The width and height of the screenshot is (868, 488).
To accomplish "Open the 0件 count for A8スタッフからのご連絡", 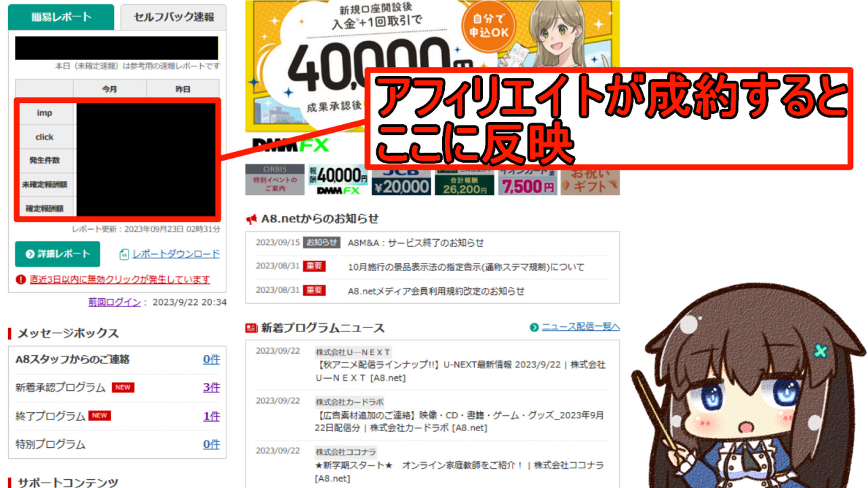I will pos(212,359).
